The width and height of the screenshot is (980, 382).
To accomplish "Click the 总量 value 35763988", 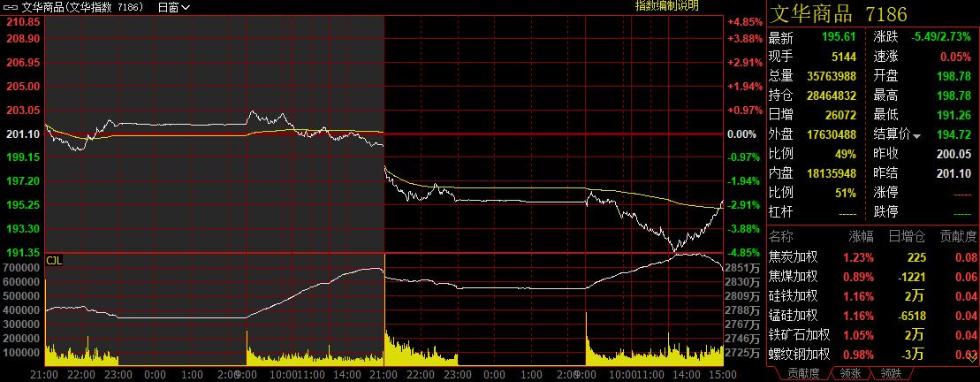I will click(x=832, y=76).
